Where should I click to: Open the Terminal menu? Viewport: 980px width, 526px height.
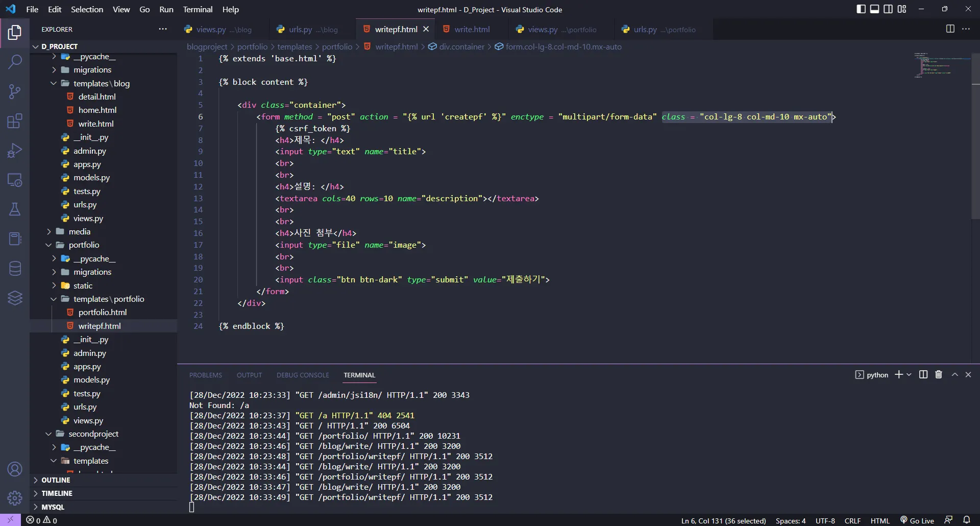198,9
